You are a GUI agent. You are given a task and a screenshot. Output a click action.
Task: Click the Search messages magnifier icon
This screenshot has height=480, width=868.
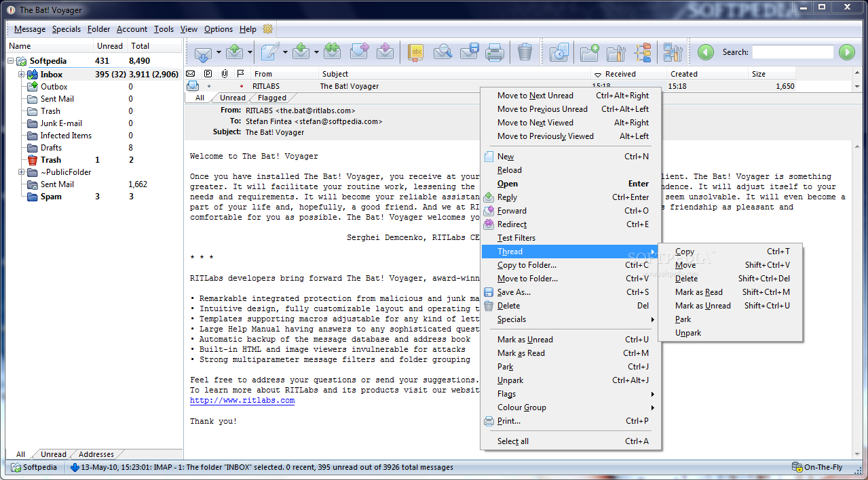pos(443,52)
